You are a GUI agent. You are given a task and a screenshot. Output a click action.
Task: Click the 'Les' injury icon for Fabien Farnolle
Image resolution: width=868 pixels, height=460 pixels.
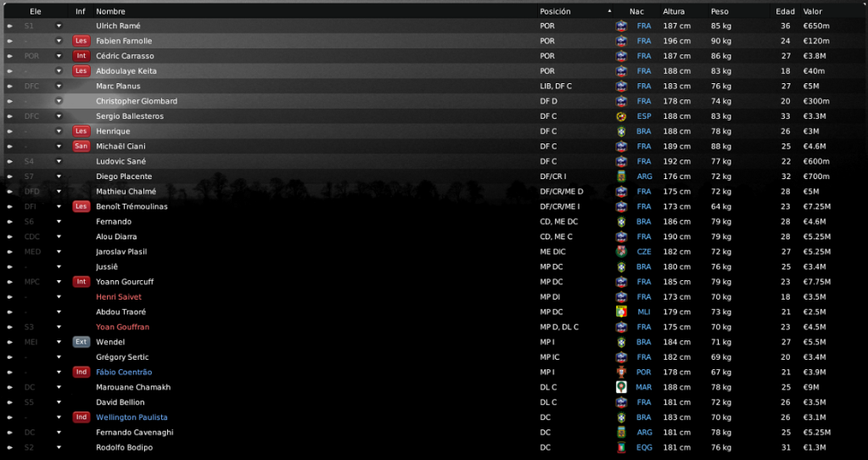point(81,41)
